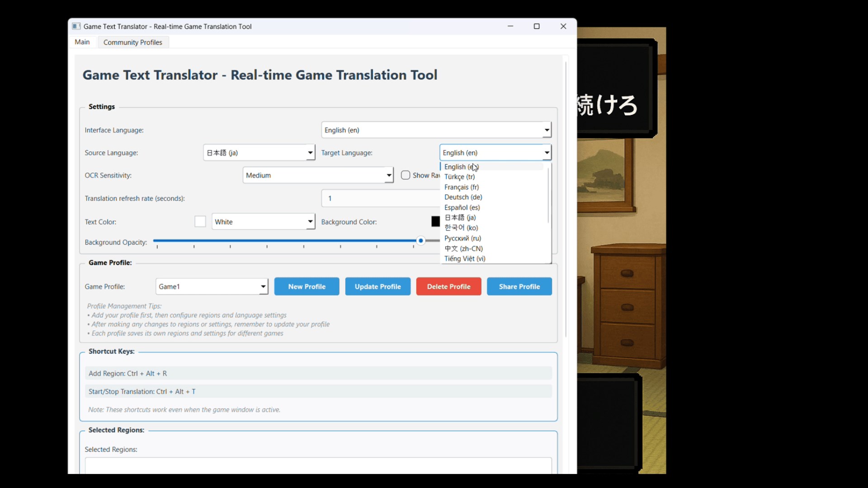868x488 pixels.
Task: Click the translation refresh rate input field
Action: tap(380, 198)
